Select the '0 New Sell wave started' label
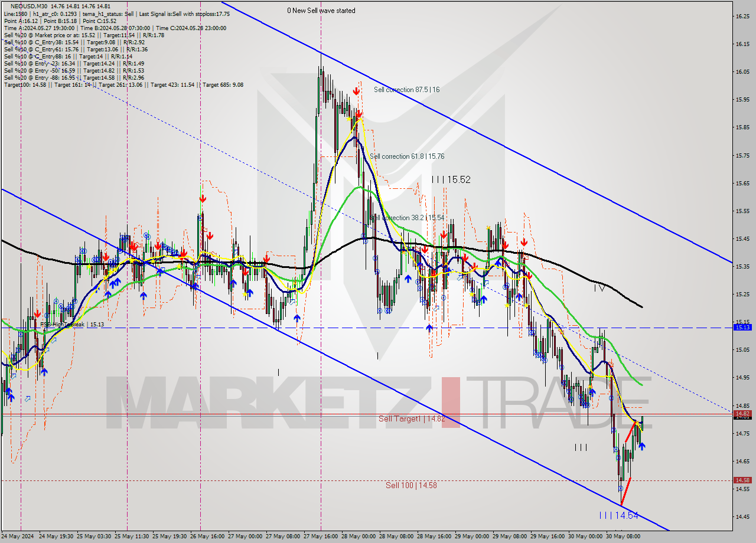Image resolution: width=756 pixels, height=543 pixels. point(321,11)
